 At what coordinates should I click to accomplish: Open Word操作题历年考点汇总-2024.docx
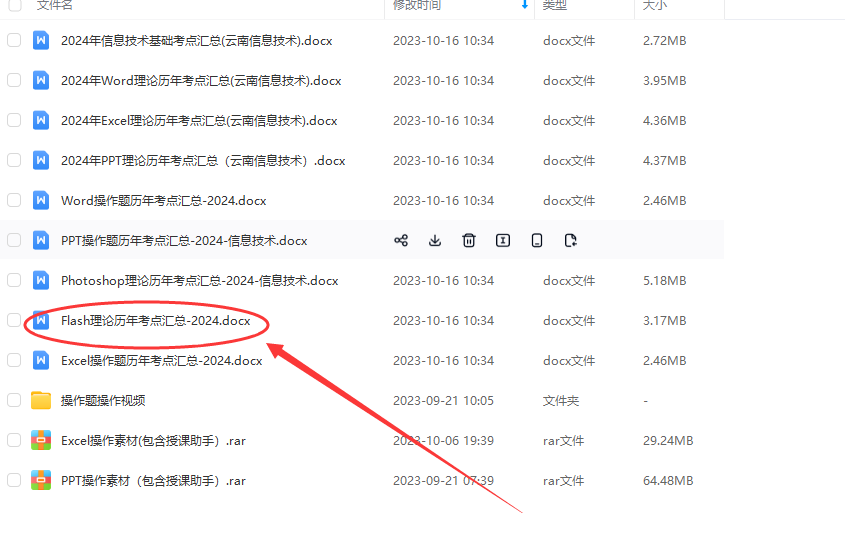point(164,201)
